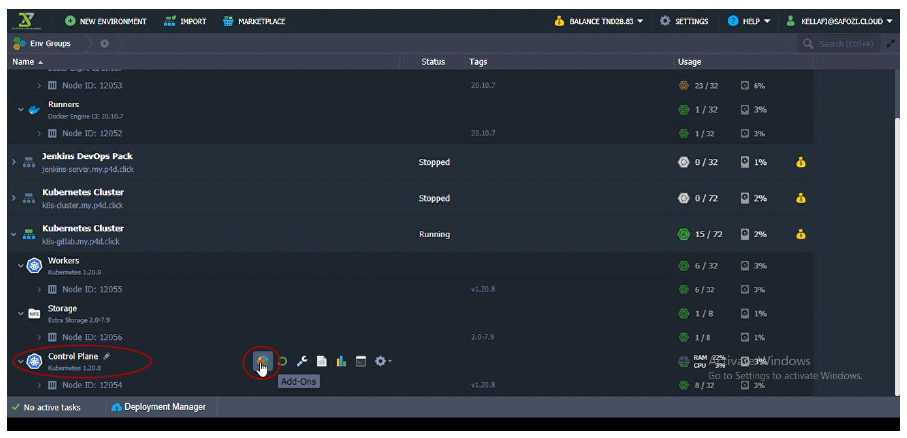Click New Environment button

106,21
